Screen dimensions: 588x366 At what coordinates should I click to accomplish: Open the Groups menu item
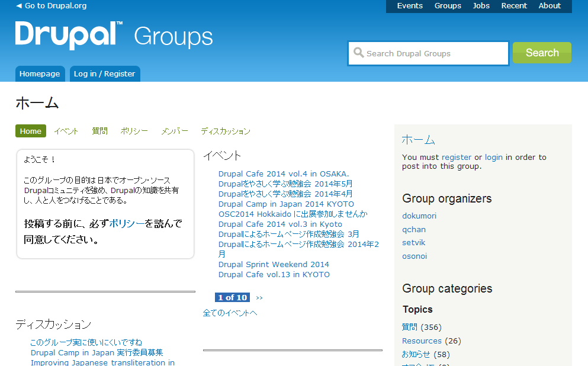click(x=448, y=5)
